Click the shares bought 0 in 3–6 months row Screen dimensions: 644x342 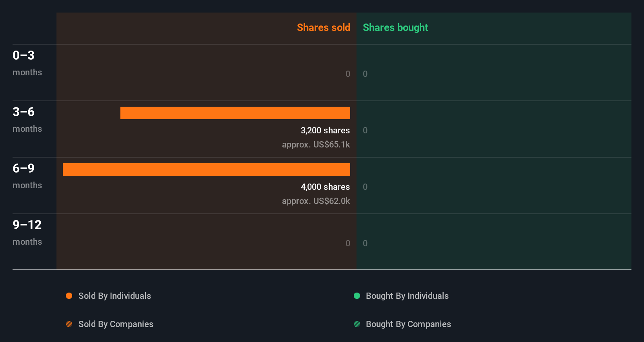(365, 130)
